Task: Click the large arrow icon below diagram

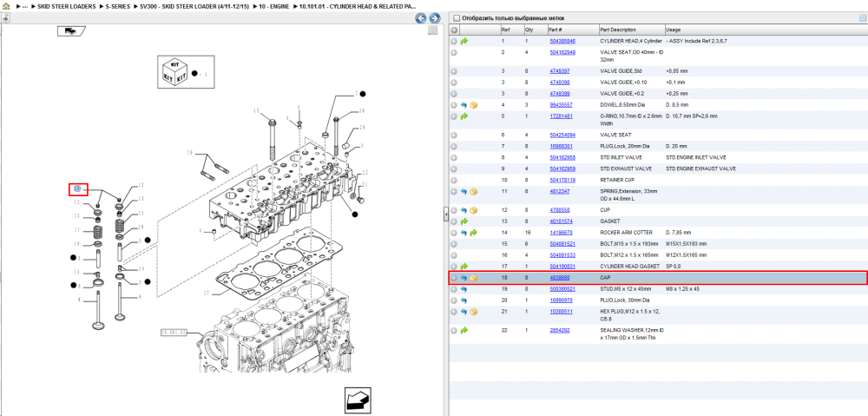Action: click(x=357, y=400)
